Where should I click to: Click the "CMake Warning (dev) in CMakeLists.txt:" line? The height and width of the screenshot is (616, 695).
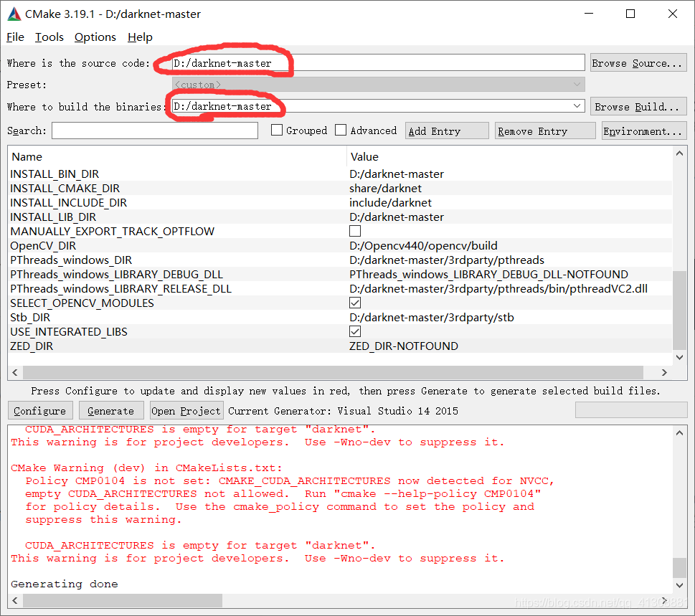point(146,468)
